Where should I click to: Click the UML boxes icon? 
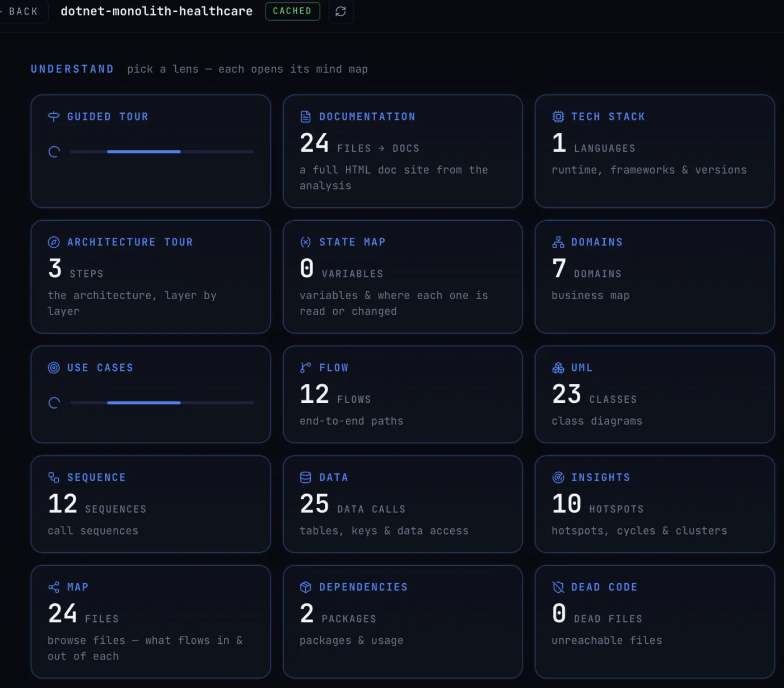point(558,368)
